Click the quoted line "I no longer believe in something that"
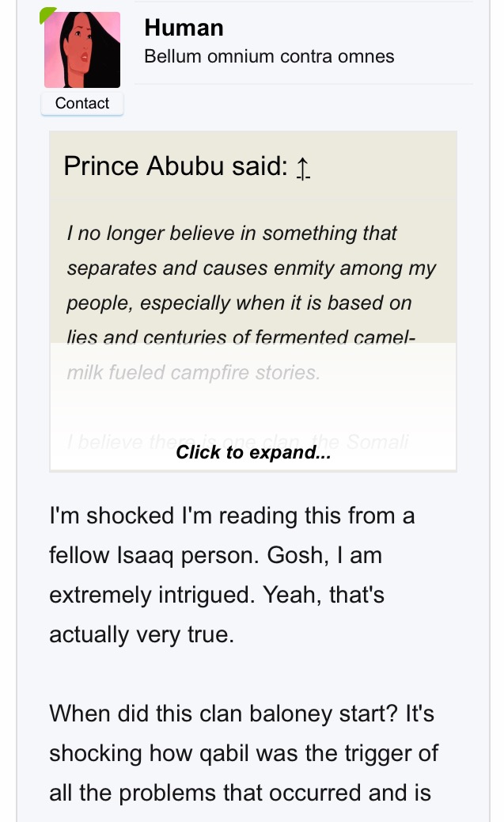This screenshot has width=504, height=822. 232,234
